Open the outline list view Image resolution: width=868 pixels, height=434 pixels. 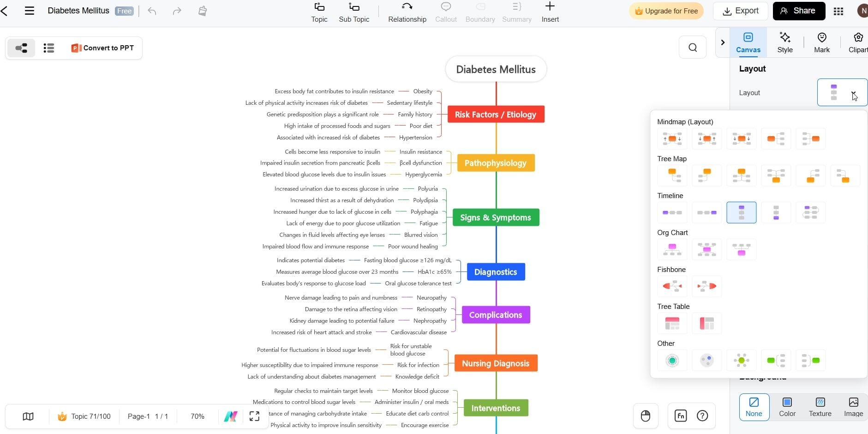(48, 48)
